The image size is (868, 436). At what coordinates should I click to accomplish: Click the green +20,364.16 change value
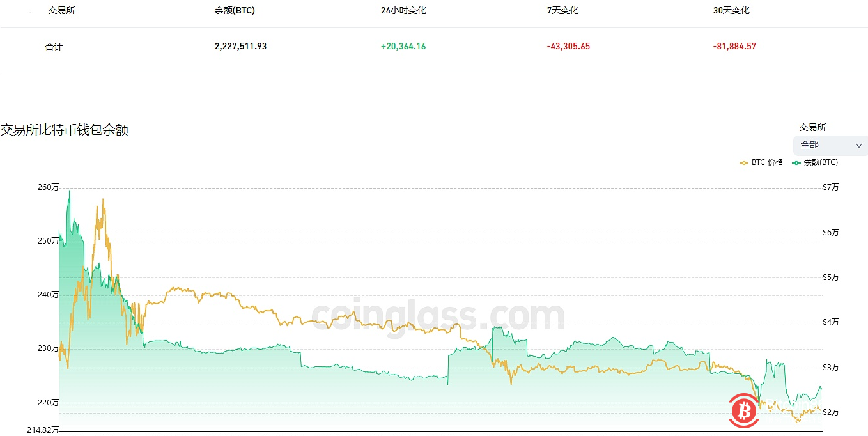click(x=403, y=46)
